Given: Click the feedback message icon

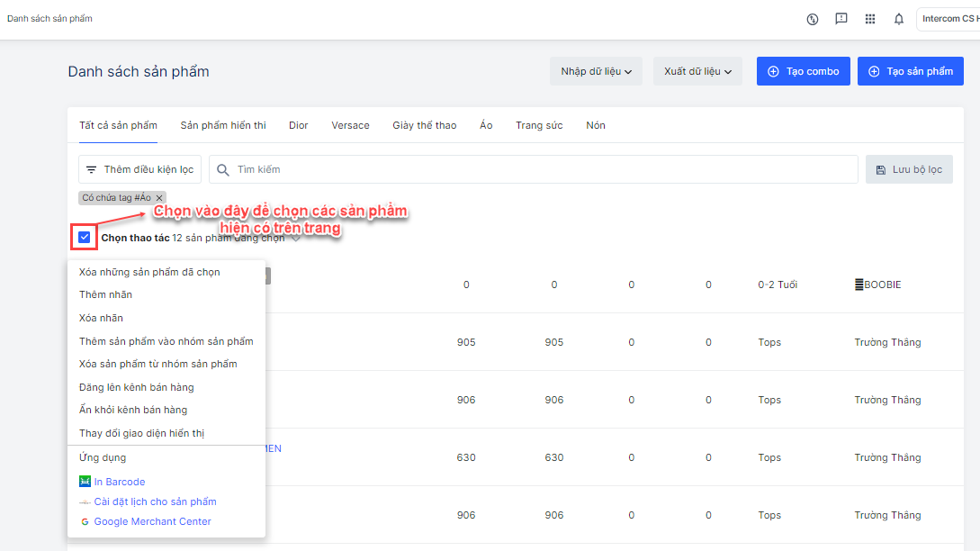Looking at the screenshot, I should pyautogui.click(x=841, y=19).
